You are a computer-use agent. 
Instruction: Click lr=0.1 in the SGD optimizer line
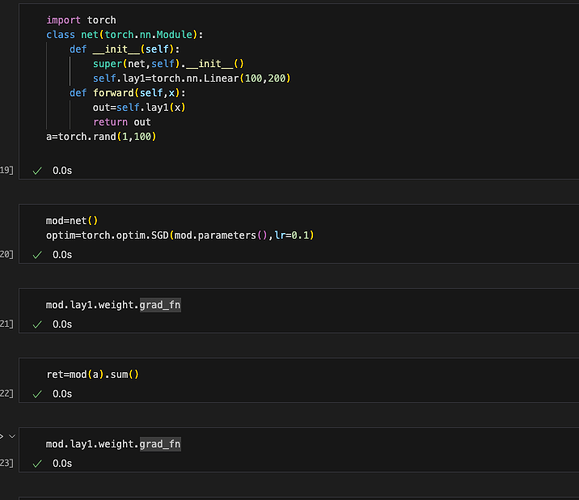pos(292,235)
